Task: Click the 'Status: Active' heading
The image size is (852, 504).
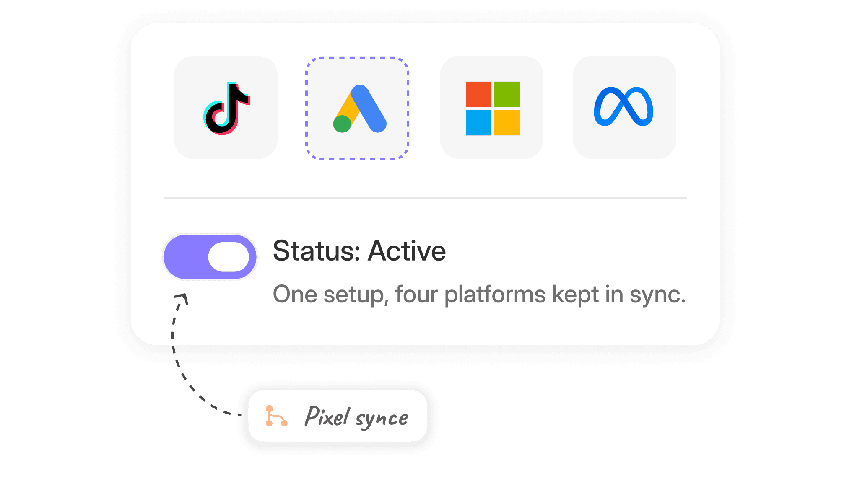Action: [359, 251]
